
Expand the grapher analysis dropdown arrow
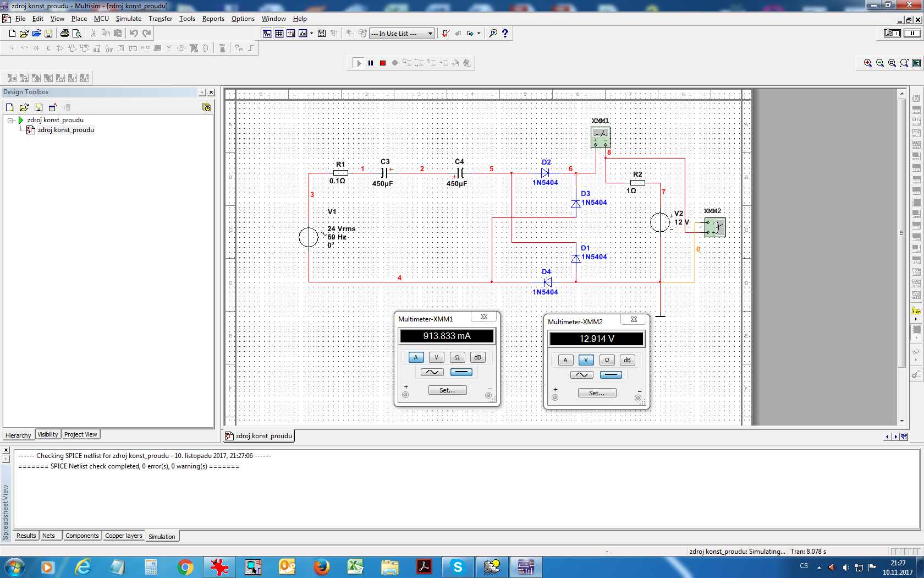click(311, 34)
